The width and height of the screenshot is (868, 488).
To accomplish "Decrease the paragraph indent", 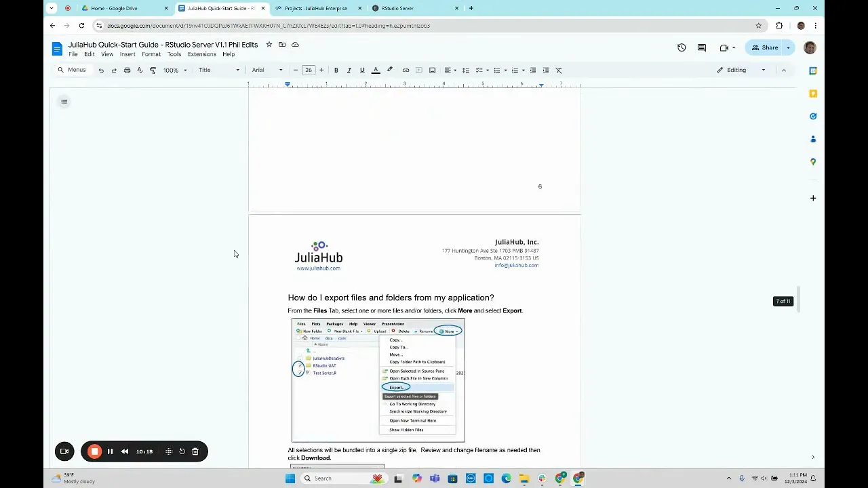I will click(533, 70).
